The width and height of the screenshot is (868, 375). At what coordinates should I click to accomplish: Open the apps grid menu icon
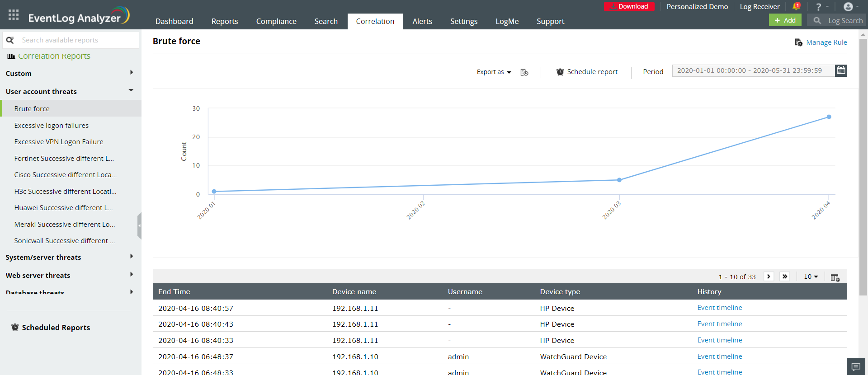[x=14, y=15]
